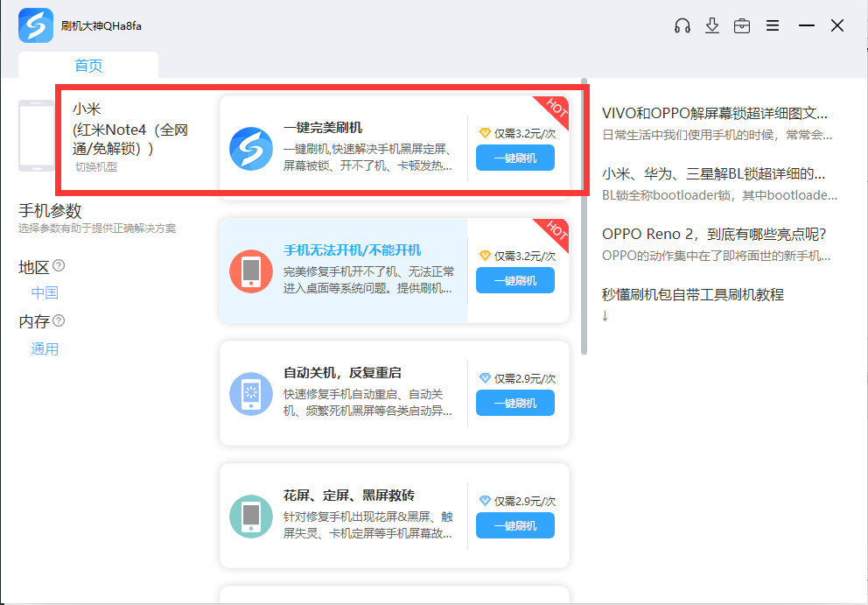Click description 完美修复手机开不了机
Screen dimensions: 868x605
(368, 280)
